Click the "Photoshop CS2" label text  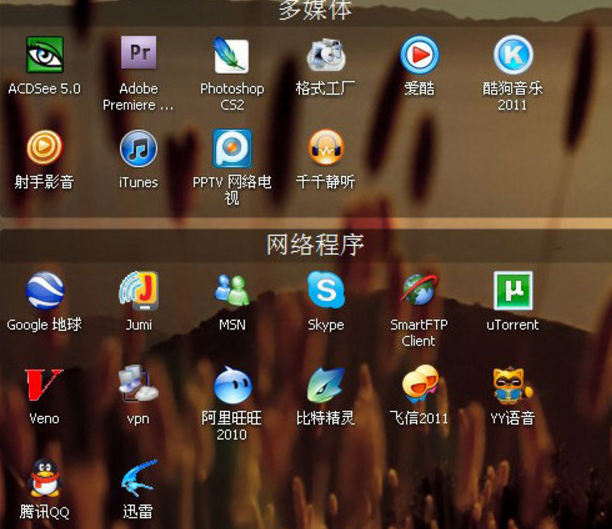(x=232, y=96)
